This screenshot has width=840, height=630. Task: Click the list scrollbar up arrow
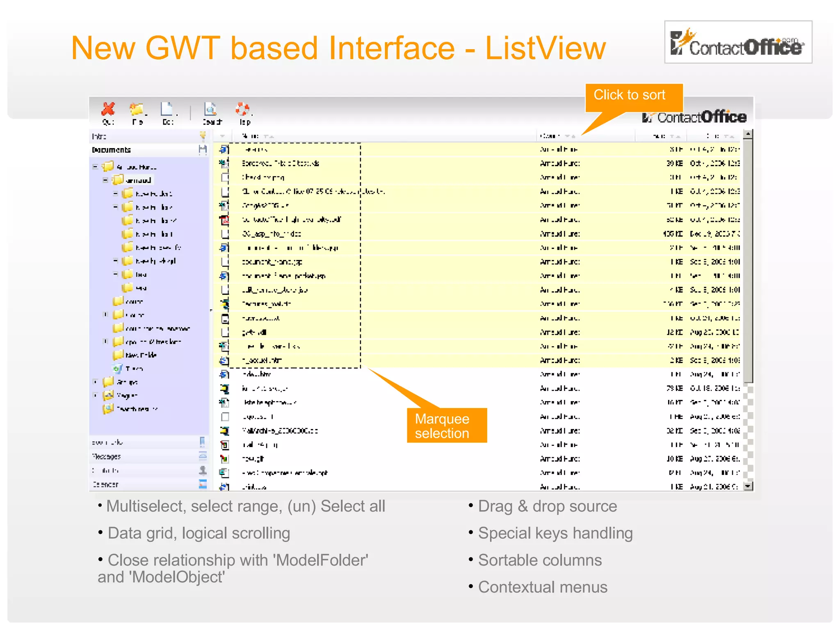tap(748, 134)
